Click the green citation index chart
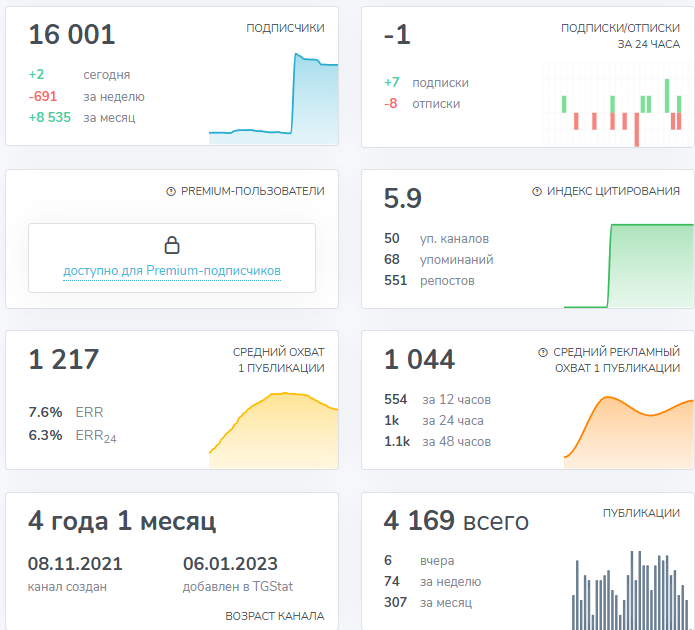The height and width of the screenshot is (630, 695). pyautogui.click(x=628, y=265)
